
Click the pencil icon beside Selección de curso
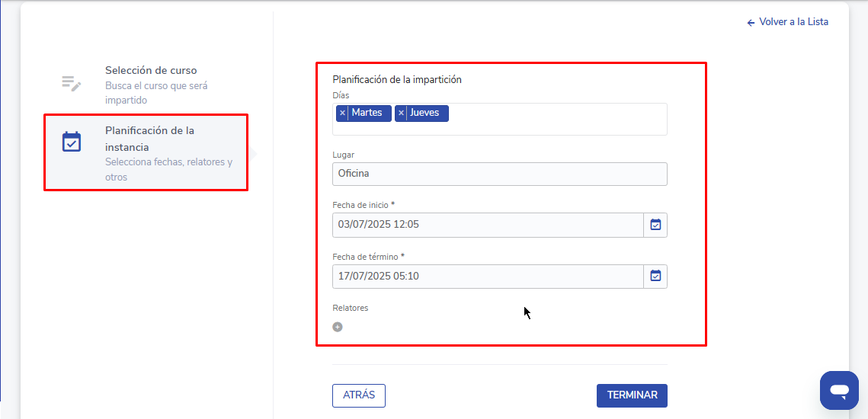coord(71,84)
